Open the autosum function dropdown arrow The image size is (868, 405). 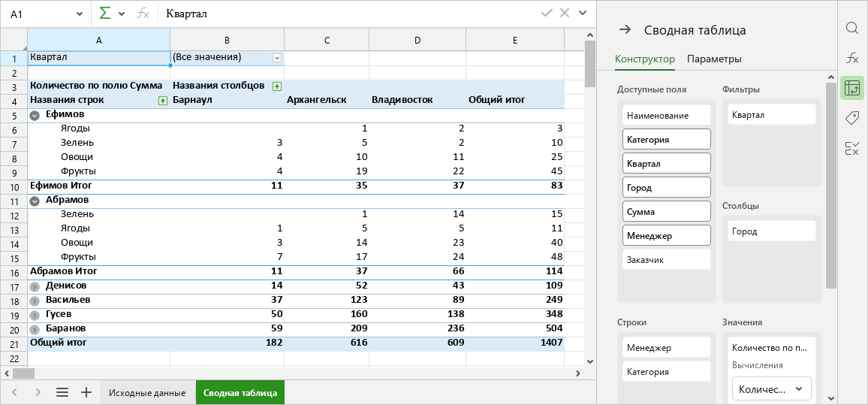point(122,14)
